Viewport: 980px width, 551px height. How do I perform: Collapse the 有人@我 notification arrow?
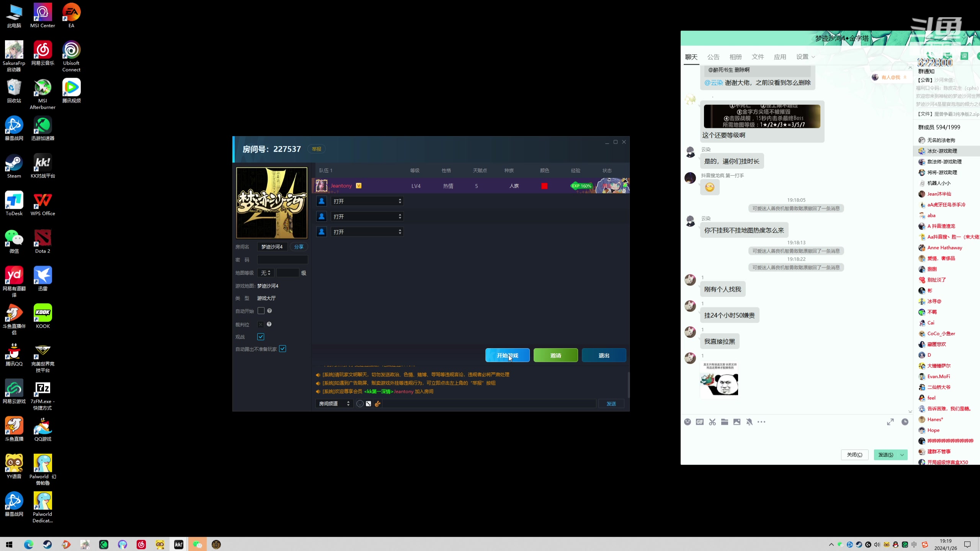[x=905, y=77]
